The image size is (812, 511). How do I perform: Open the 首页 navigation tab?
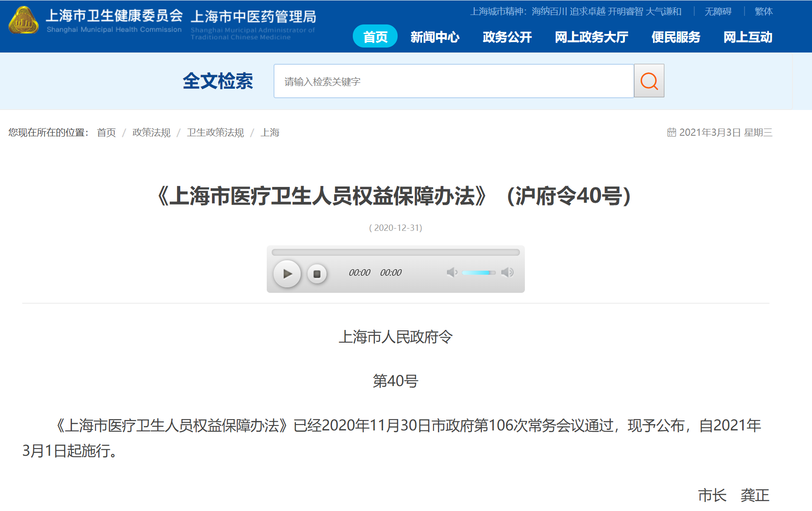coord(375,37)
